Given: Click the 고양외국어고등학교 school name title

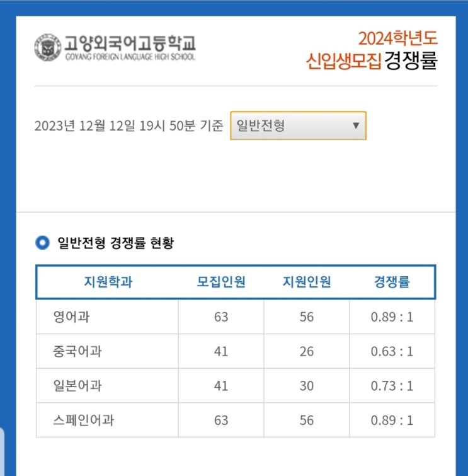Looking at the screenshot, I should pos(130,43).
